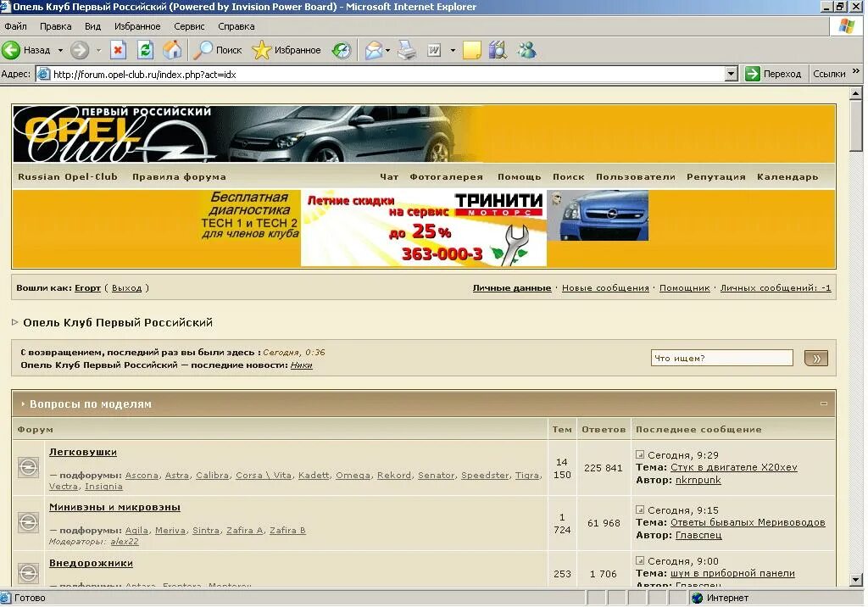Open the Пользователи nav link

click(636, 176)
